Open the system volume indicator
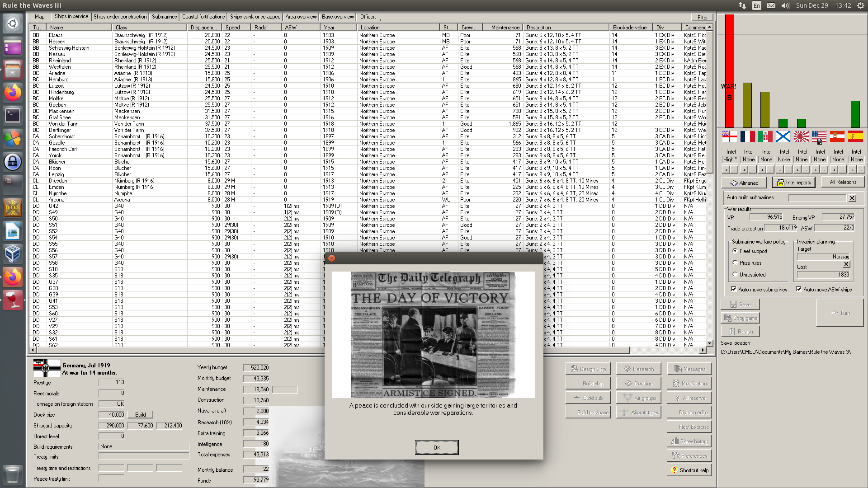Viewport: 868px width, 488px height. pos(785,5)
